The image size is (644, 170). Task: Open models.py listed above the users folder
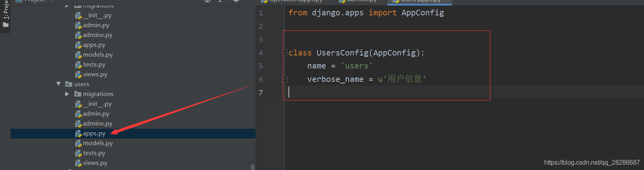(98, 55)
